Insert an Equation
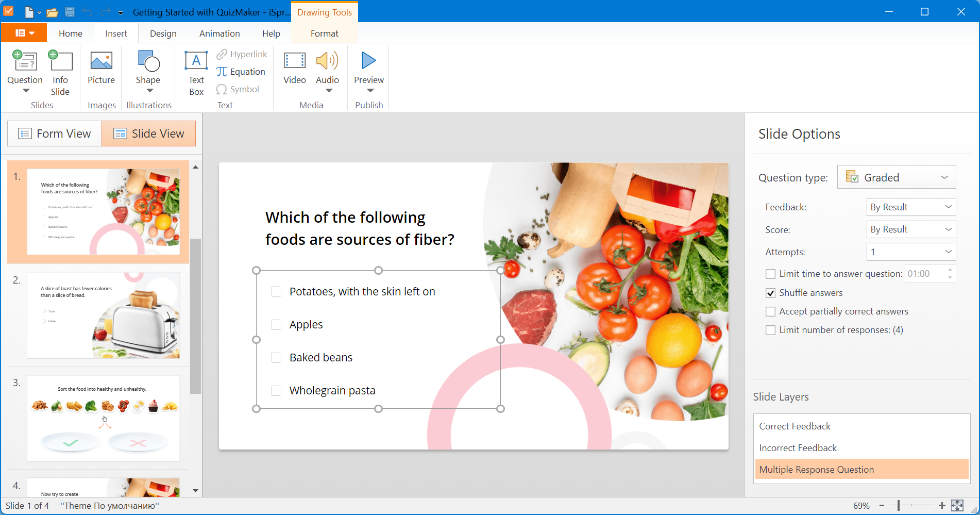This screenshot has width=980, height=515. click(x=241, y=72)
